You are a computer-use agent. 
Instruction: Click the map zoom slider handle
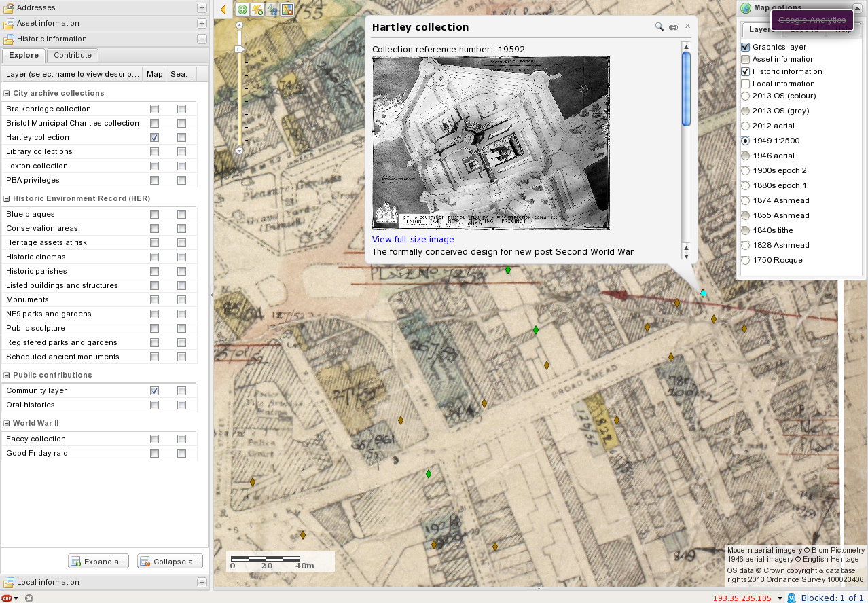[x=239, y=49]
